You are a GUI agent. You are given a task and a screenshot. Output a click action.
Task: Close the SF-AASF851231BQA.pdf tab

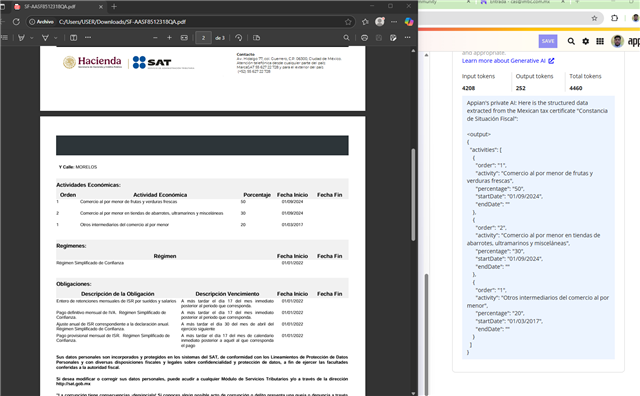101,7
